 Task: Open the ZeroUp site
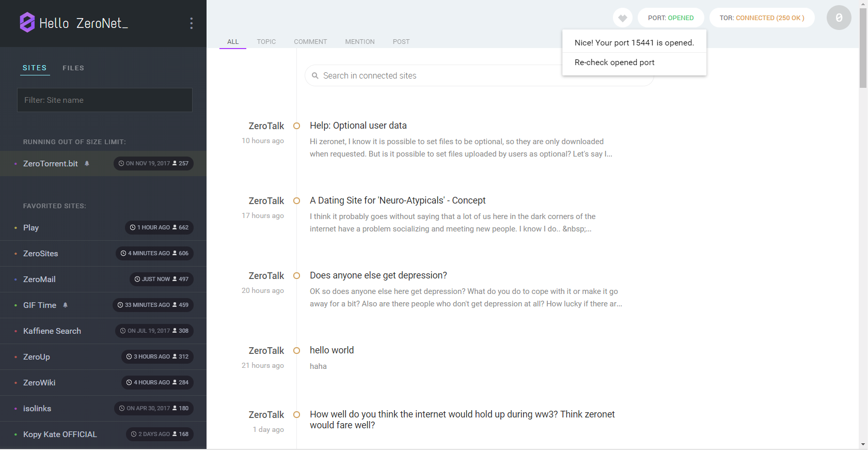(x=37, y=356)
